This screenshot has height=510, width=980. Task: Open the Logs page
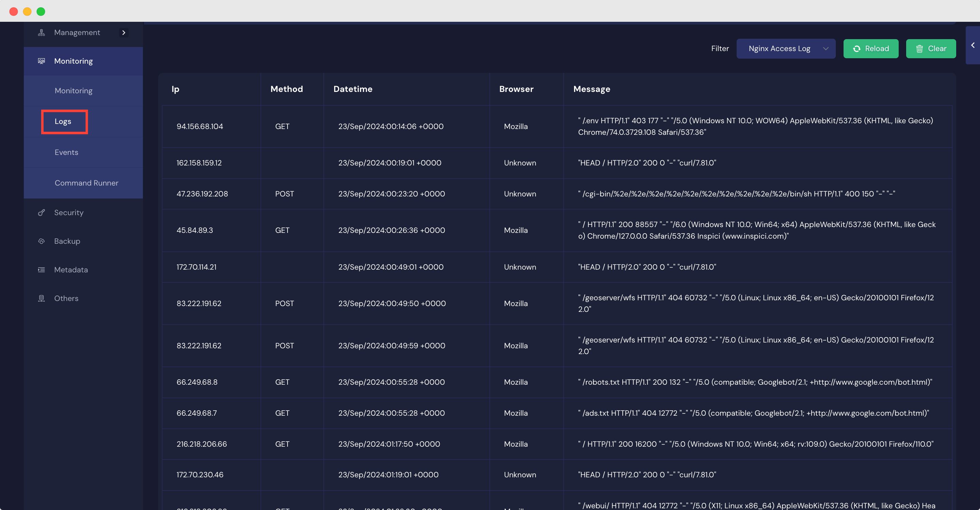click(63, 122)
